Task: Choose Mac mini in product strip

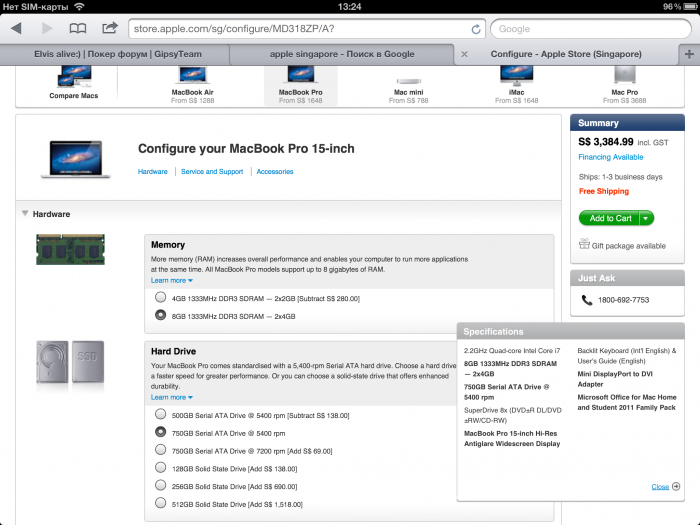Action: 408,91
